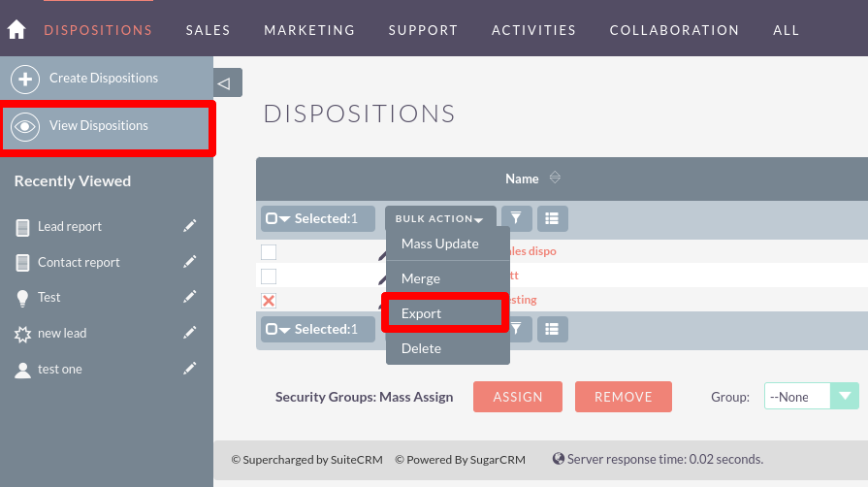Open the bottom Selected:1 selection dropdown
This screenshot has height=487, width=868.
point(318,329)
